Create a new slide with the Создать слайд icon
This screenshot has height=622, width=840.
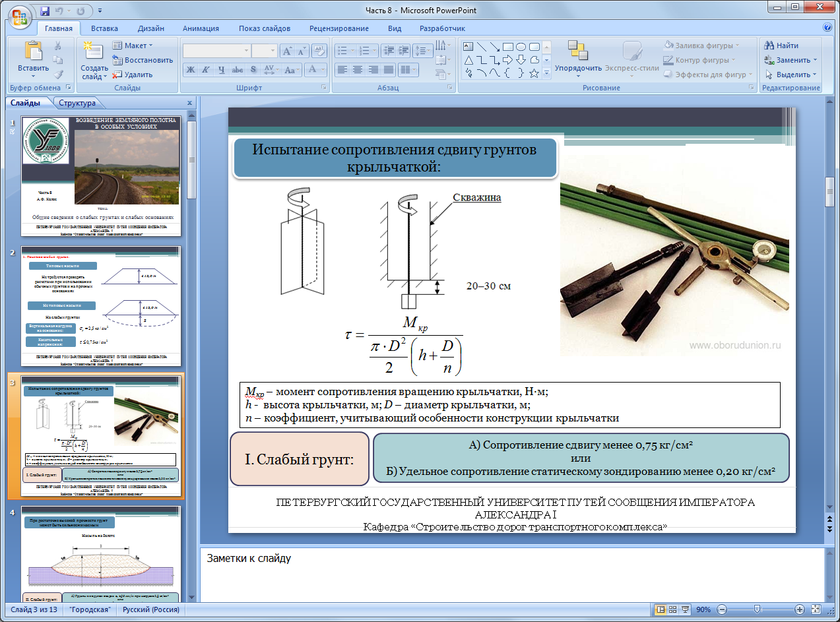[x=94, y=51]
